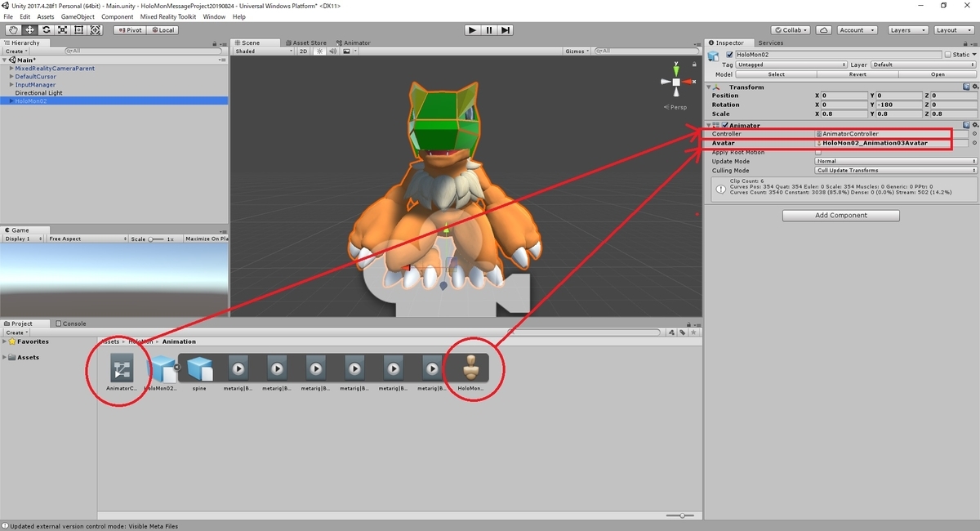Open the Assets menu
The height and width of the screenshot is (531, 980).
46,16
